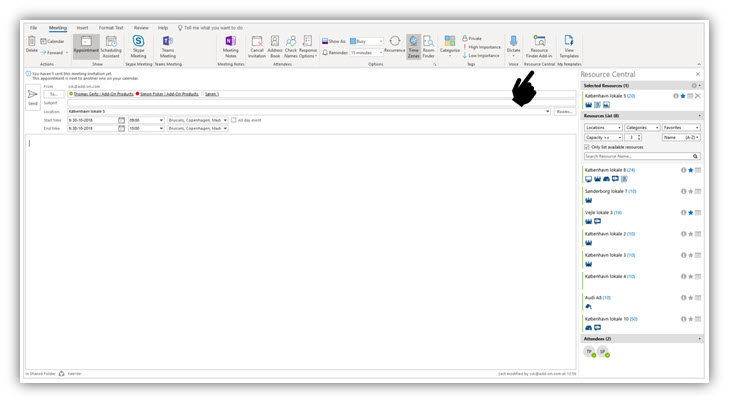Click Tell me what you want to do
Screen dimensions: 729x403
tap(210, 28)
